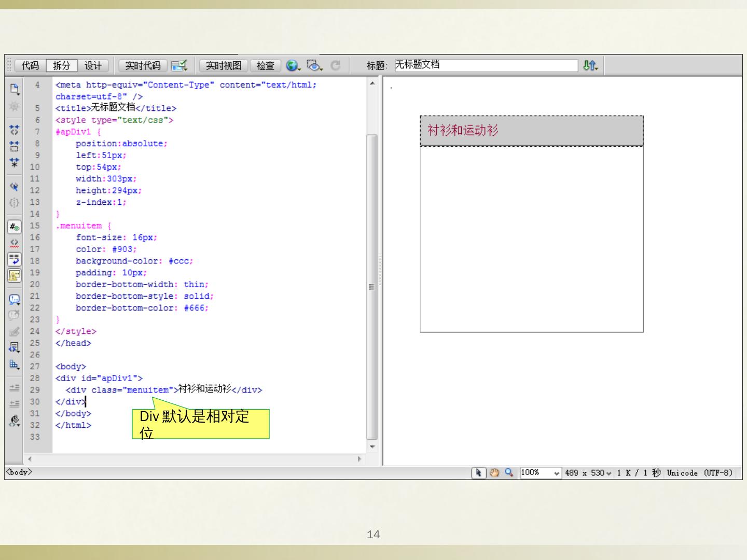Toggle the Word Wrap button

pos(15,259)
